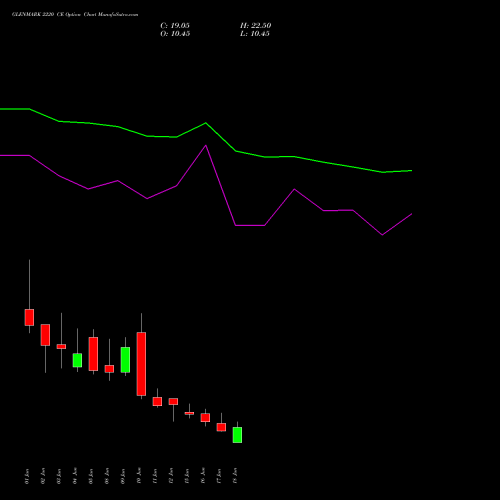Click the 02 Jan date label

tap(43, 476)
